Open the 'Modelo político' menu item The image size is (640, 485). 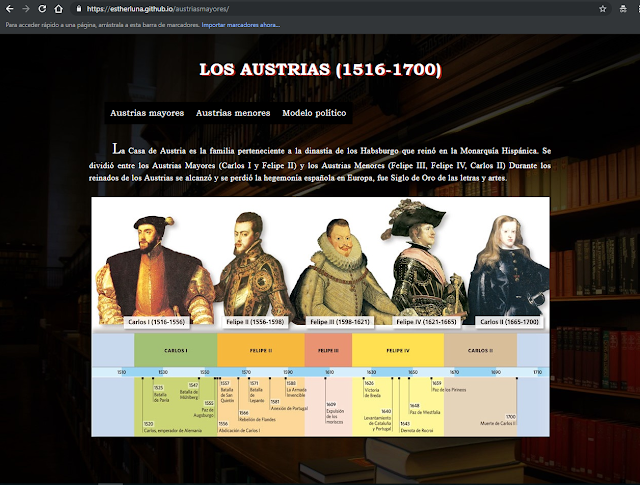[314, 113]
